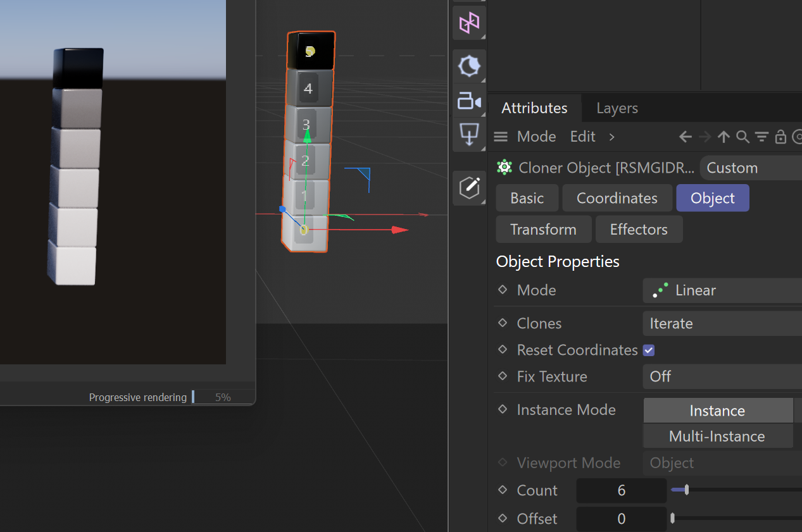
Task: Click the camera object icon
Action: [469, 101]
